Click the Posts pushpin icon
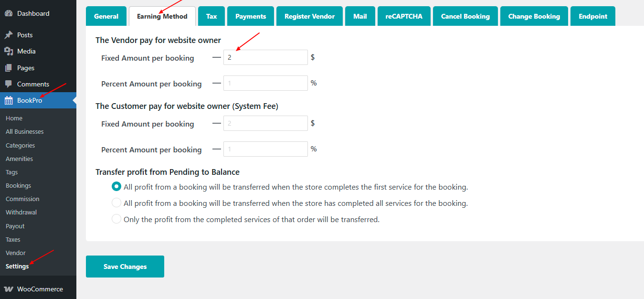644x299 pixels. tap(9, 35)
